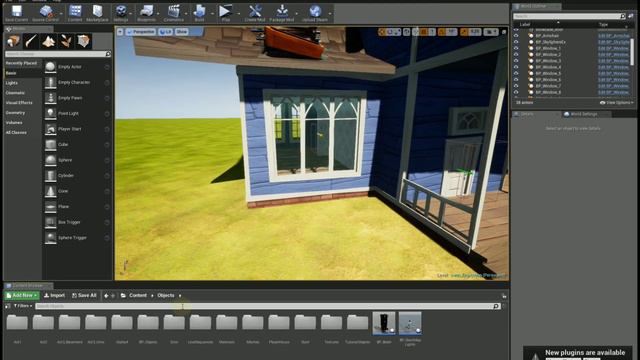Select the BP_Bottle asset thumbnail

pos(384,324)
